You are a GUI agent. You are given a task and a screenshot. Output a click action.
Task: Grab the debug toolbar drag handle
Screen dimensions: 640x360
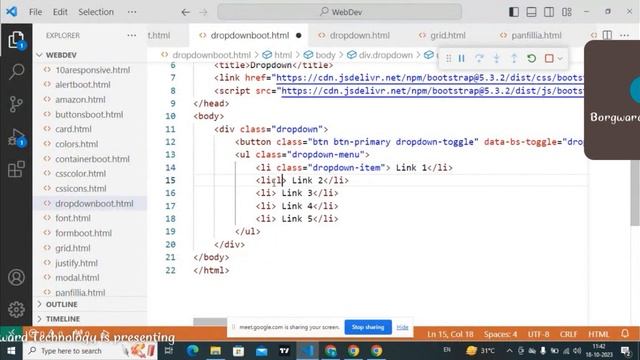[x=449, y=58]
